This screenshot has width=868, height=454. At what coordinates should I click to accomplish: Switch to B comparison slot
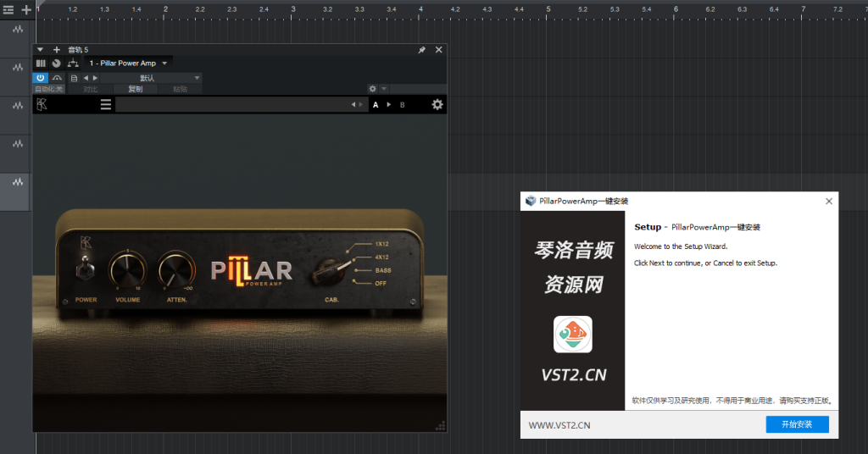(x=403, y=104)
